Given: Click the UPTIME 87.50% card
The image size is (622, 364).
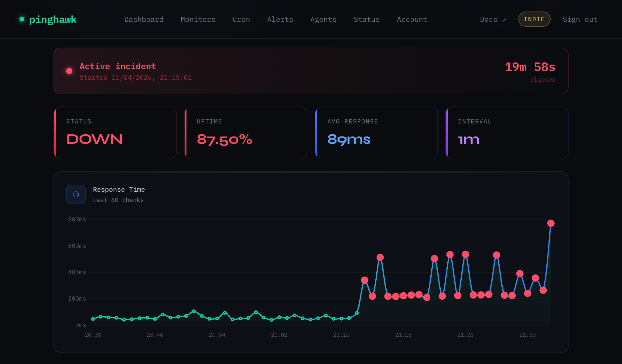Looking at the screenshot, I should pos(246,133).
